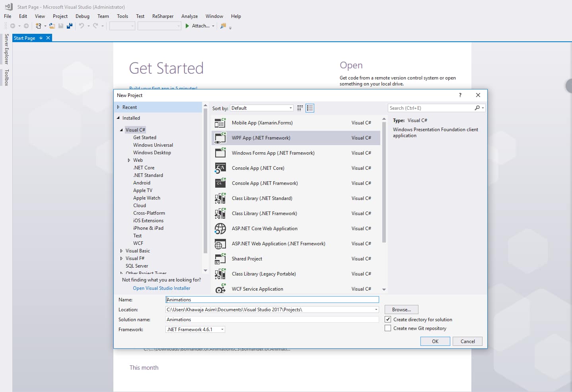
Task: Expand the Web node under Visual C#
Action: click(x=129, y=160)
